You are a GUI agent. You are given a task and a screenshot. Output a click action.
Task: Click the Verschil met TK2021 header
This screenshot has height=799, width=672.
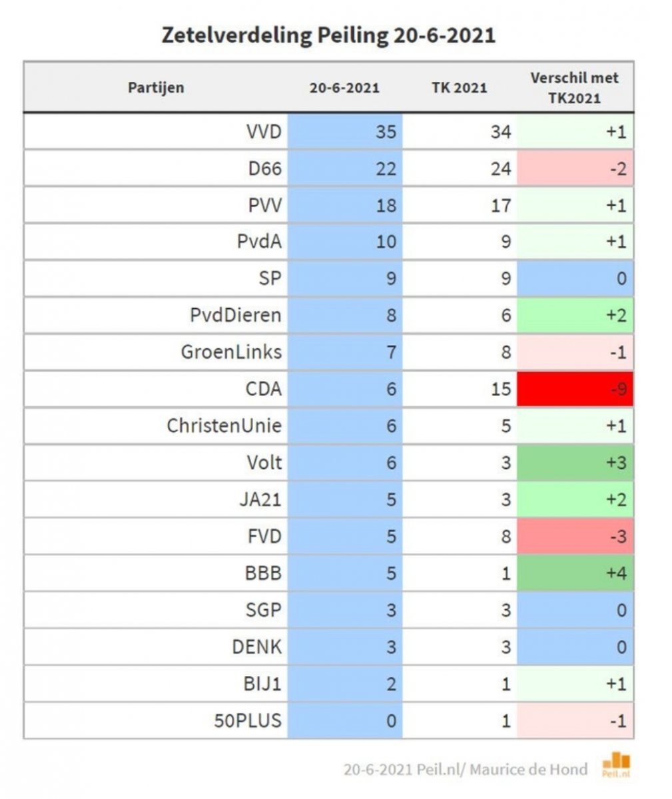point(574,87)
